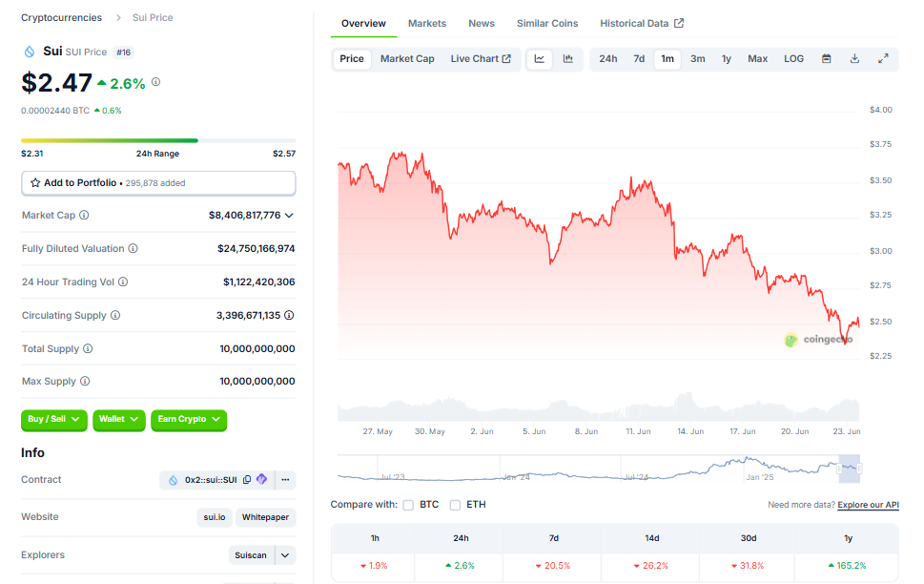Click Add to Portfolio button

[158, 183]
